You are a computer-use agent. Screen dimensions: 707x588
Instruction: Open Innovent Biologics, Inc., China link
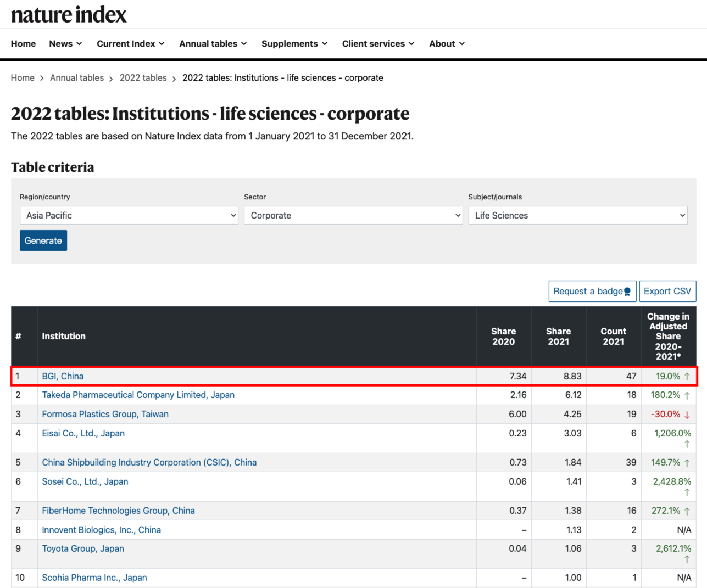[102, 530]
